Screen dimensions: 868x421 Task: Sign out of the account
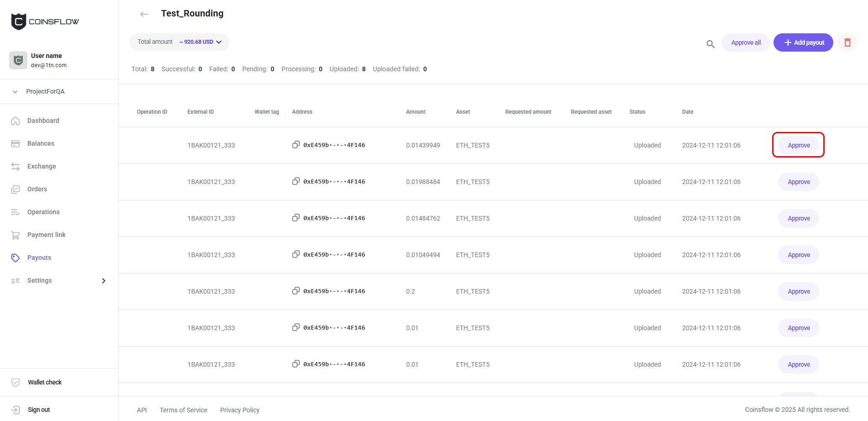39,410
